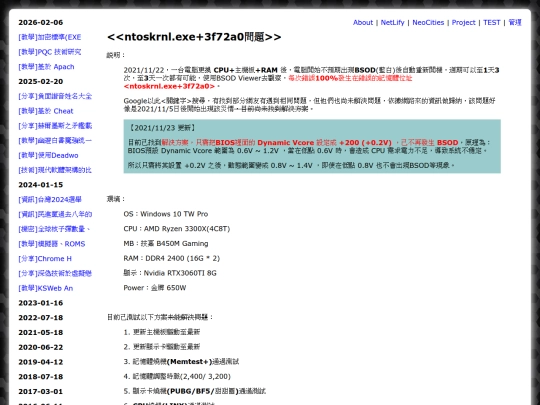Viewport: 540px width, 405px height.
Task: Expand the 2020-06-22 date group
Action: pyautogui.click(x=41, y=347)
